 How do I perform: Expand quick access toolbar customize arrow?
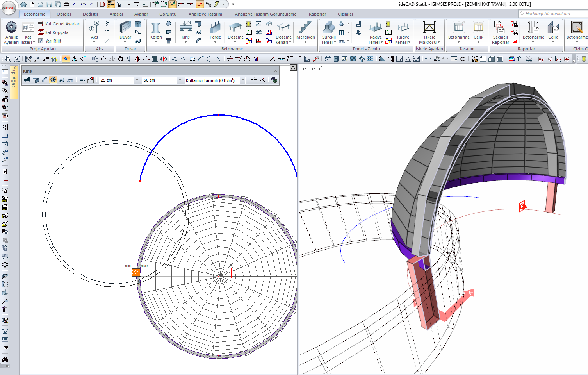(233, 4)
